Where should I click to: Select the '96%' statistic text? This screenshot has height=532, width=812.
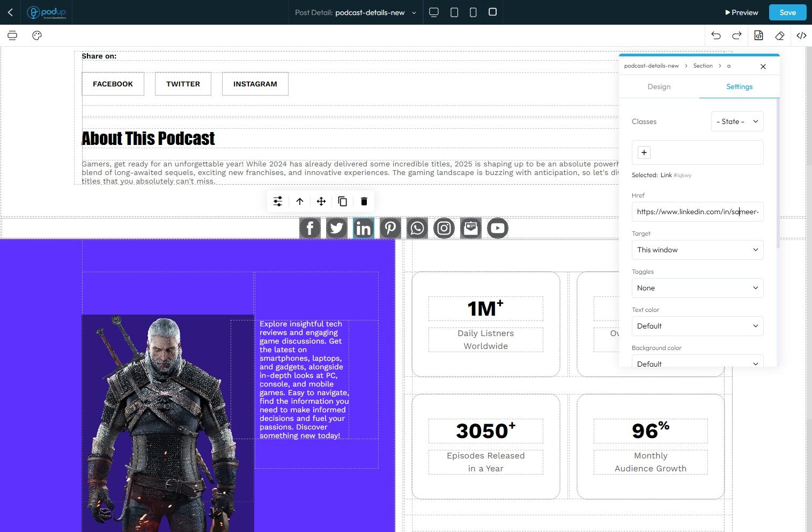pyautogui.click(x=651, y=431)
